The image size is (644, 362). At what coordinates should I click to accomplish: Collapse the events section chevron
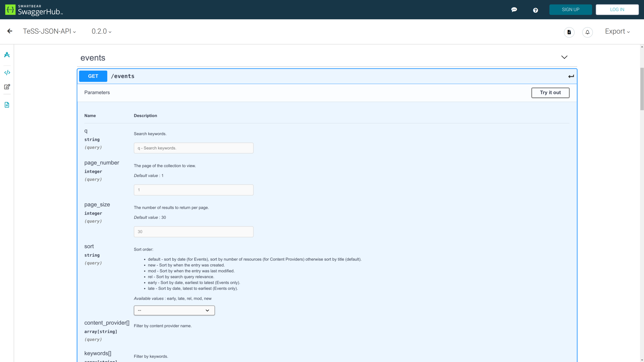pos(564,57)
